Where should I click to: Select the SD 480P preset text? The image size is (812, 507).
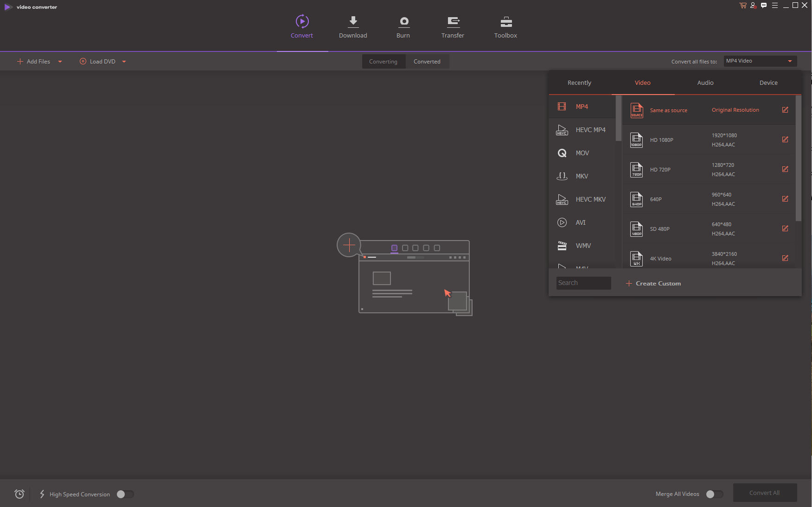click(659, 229)
